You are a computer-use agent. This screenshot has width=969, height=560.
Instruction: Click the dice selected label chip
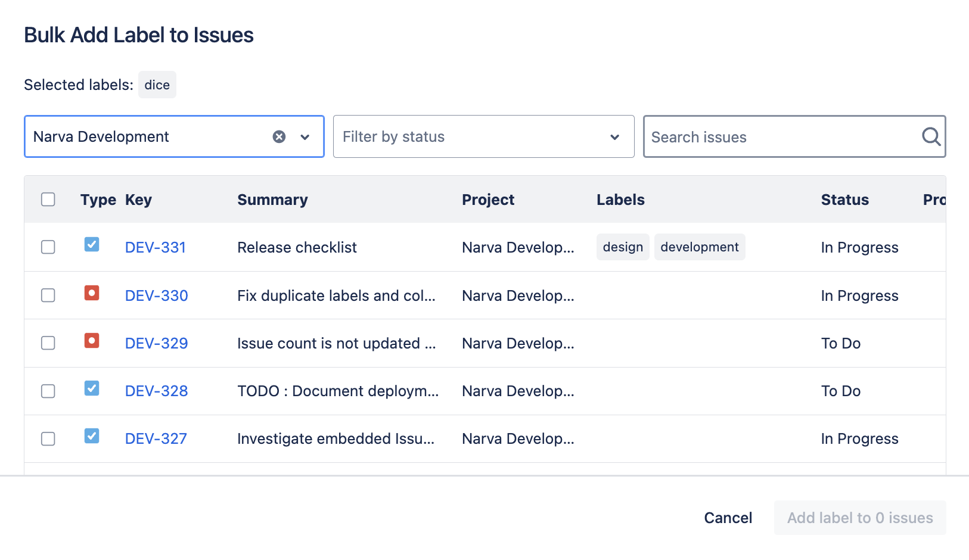157,85
